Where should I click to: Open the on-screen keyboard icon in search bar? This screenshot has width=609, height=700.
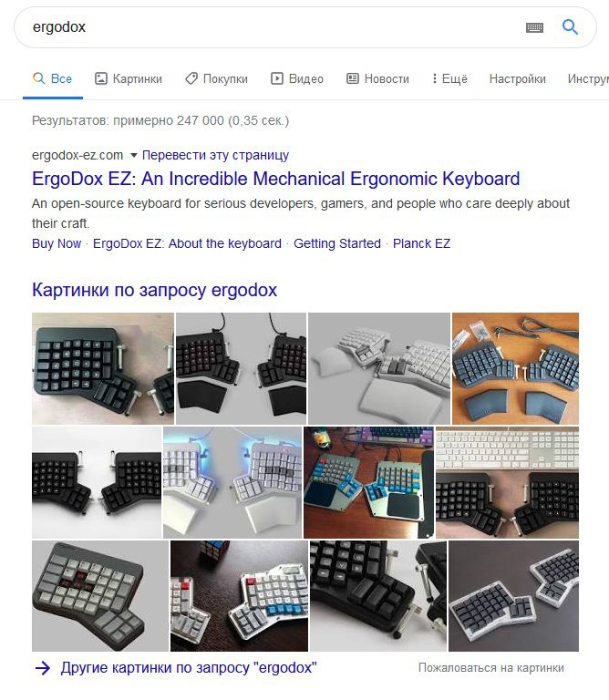[534, 27]
